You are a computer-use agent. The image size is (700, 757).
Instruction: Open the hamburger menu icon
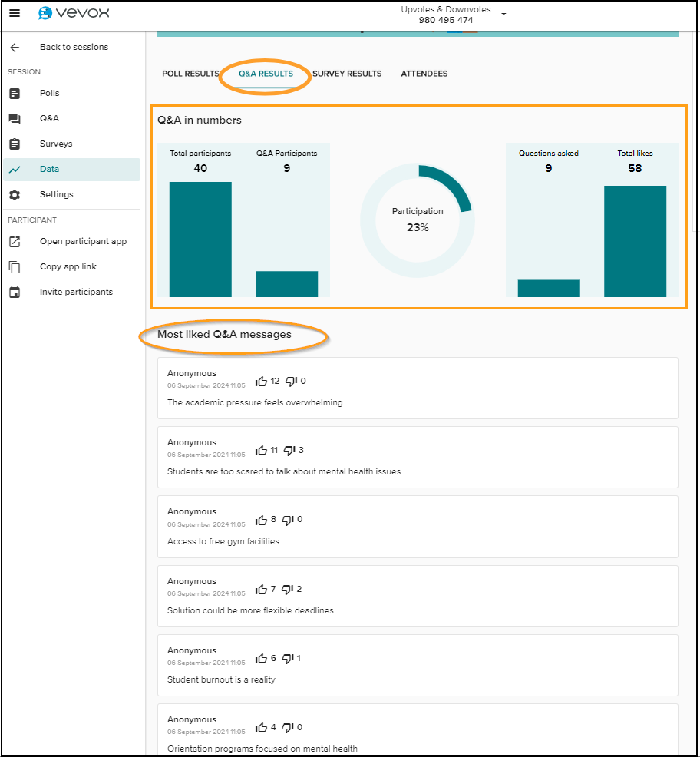coord(15,13)
